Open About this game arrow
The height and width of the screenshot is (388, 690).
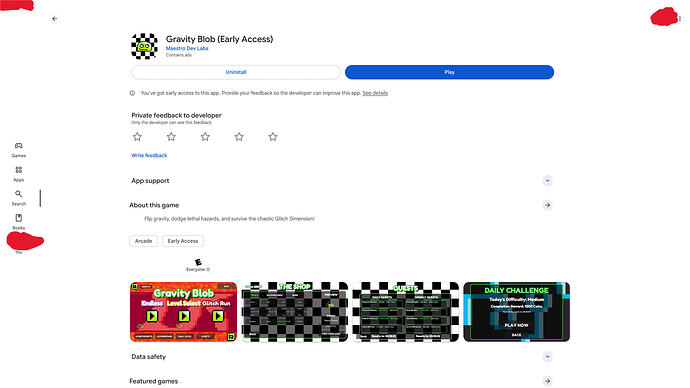[x=547, y=205]
